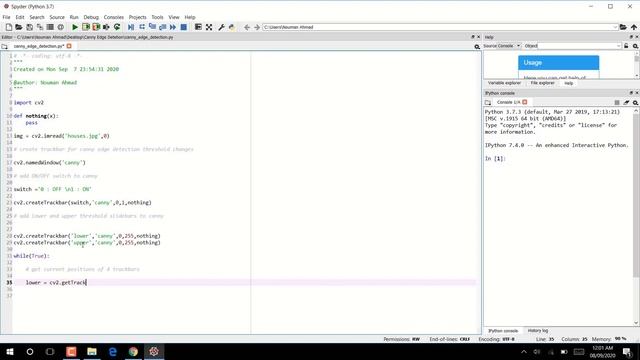Click the 'import cv2' code line

[x=29, y=102]
